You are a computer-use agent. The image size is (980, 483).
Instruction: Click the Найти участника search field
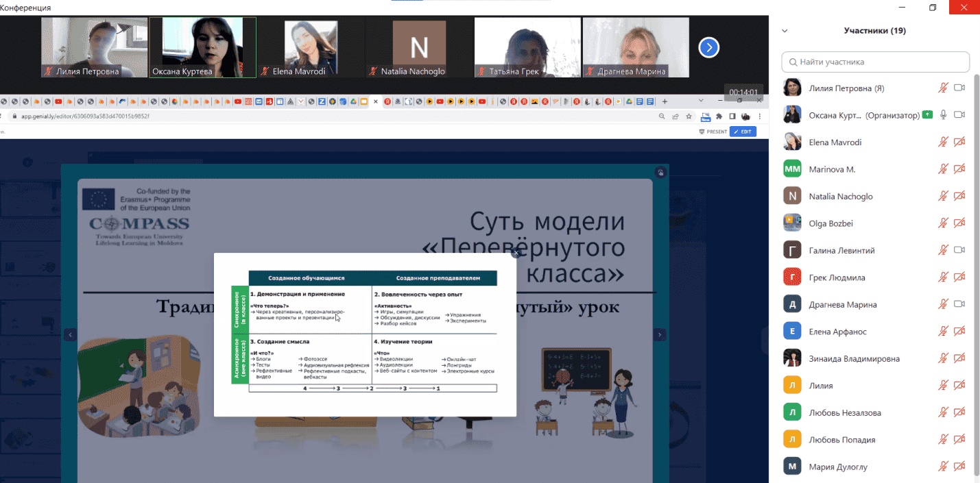click(x=876, y=62)
